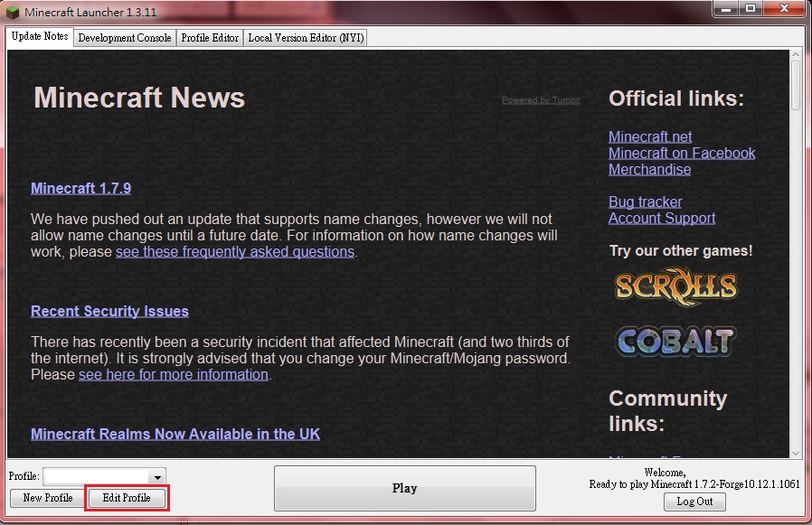Open the Development Console tab
812x525 pixels.
click(x=125, y=38)
